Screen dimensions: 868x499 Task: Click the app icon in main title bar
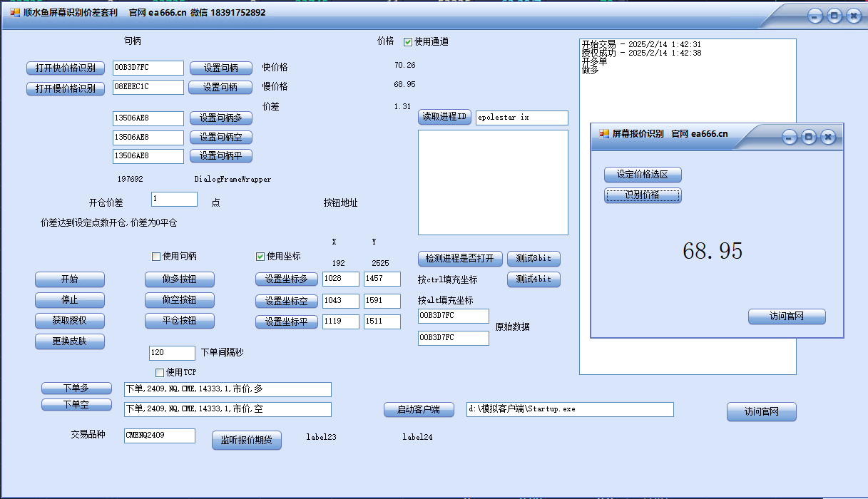click(x=14, y=13)
